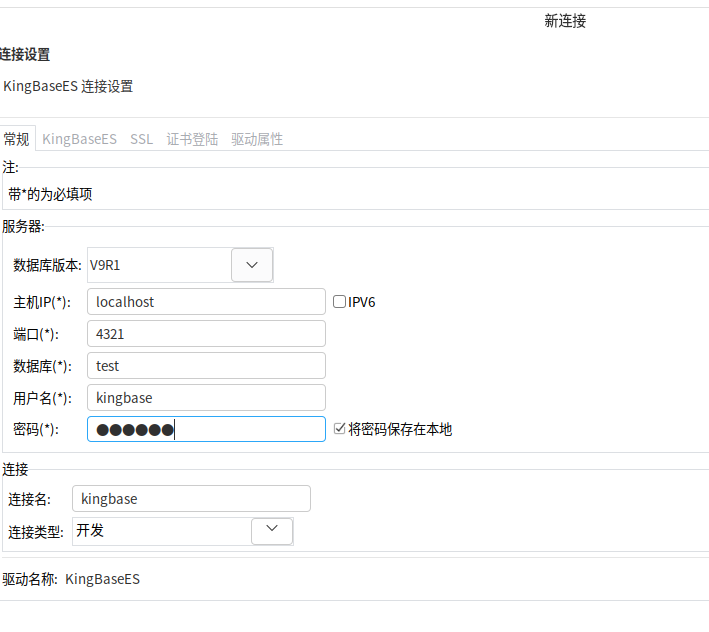This screenshot has height=632, width=709.
Task: Open the 证书登陆 tab
Action: (x=192, y=139)
